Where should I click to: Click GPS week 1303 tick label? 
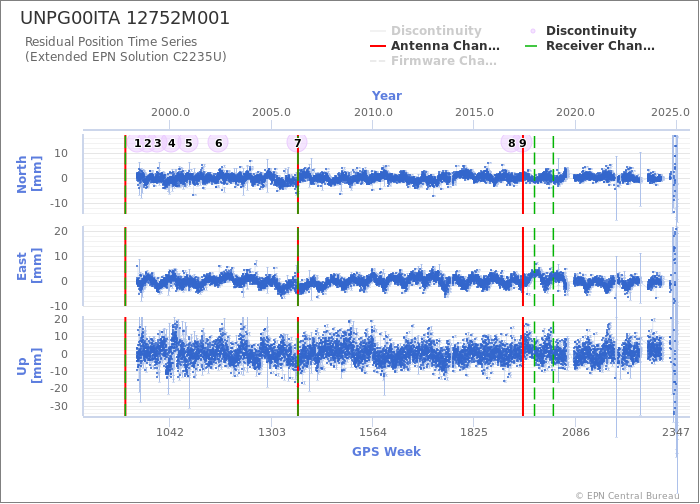tap(271, 432)
